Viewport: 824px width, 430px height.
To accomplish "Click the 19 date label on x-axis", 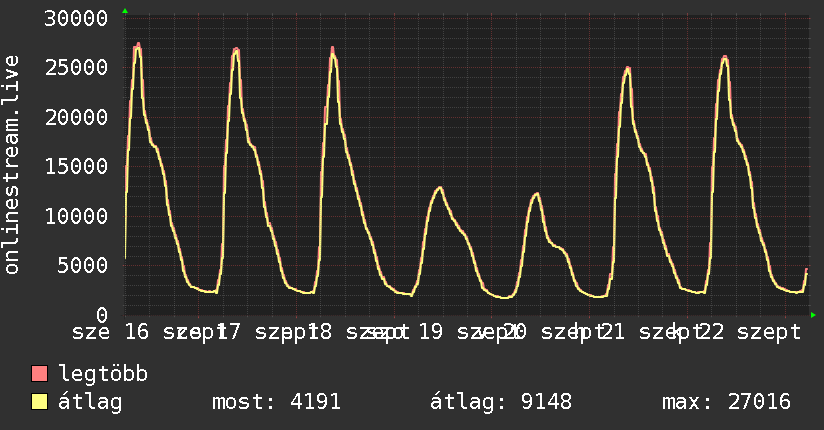I will [430, 332].
